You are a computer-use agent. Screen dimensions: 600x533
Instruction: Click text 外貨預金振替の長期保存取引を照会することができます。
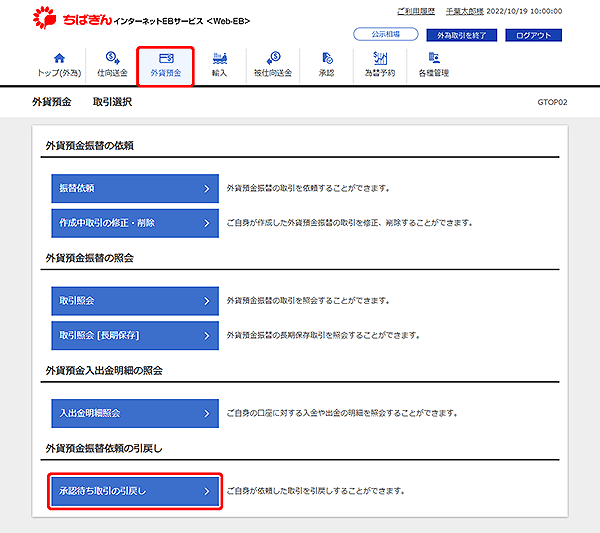[323, 335]
